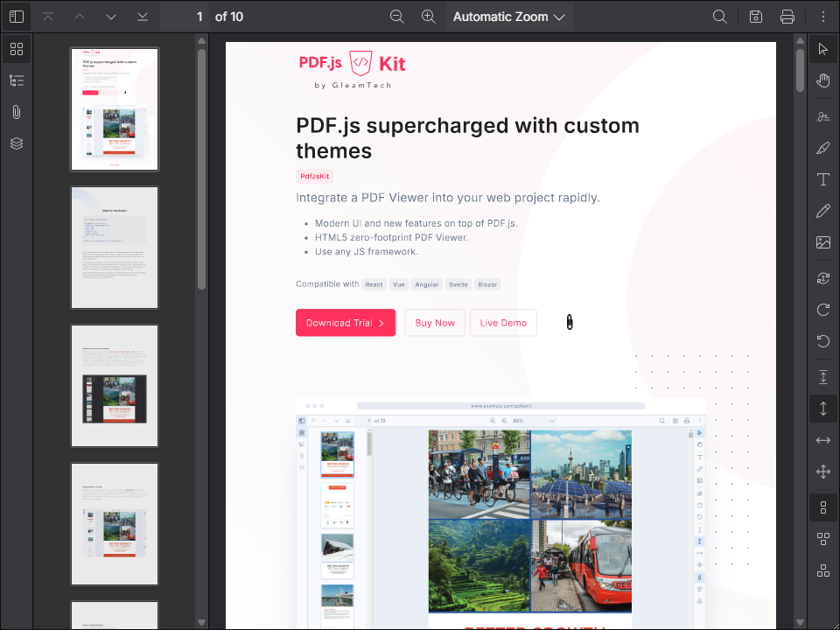The width and height of the screenshot is (840, 630).
Task: Toggle the odd spreads mode
Action: tap(823, 539)
